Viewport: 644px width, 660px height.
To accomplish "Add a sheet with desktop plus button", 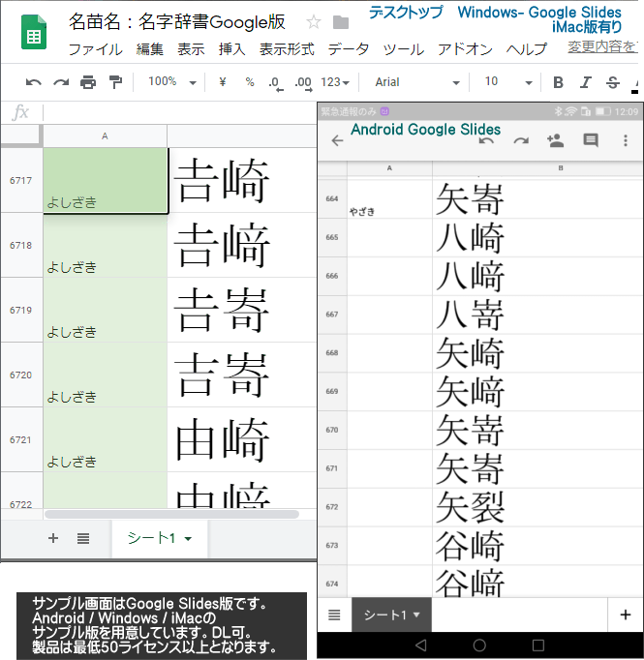I will [53, 538].
